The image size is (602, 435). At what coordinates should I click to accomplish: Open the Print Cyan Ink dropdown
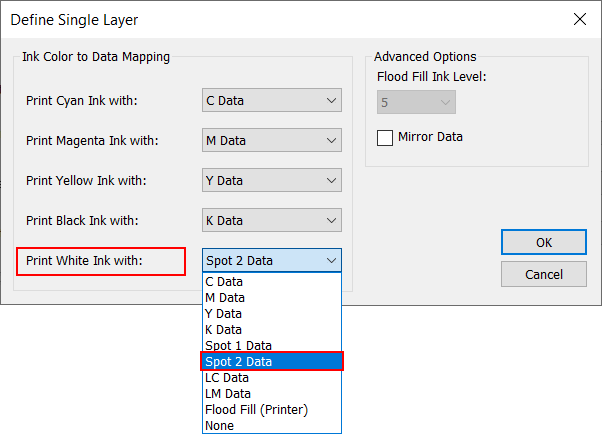pos(271,100)
